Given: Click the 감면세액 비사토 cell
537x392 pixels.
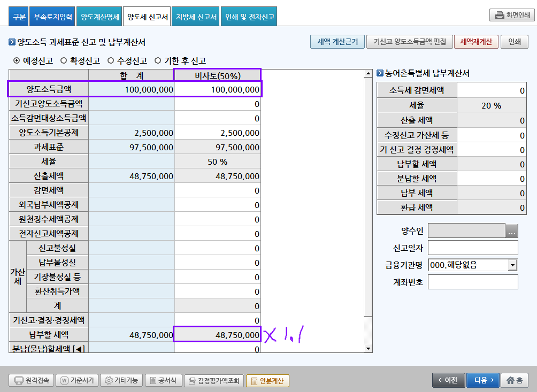Looking at the screenshot, I should [x=218, y=190].
